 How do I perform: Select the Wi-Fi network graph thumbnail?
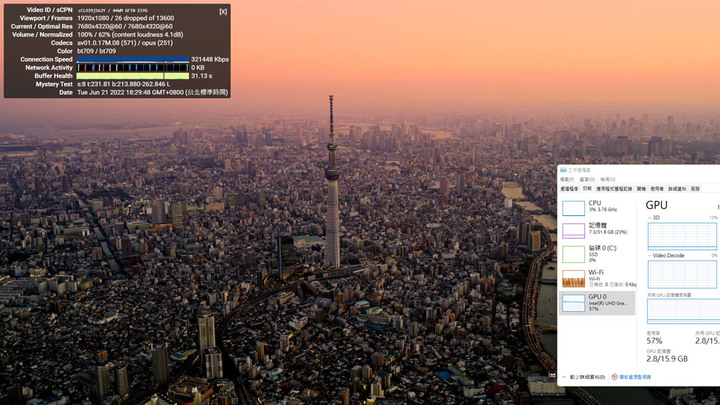tap(573, 278)
